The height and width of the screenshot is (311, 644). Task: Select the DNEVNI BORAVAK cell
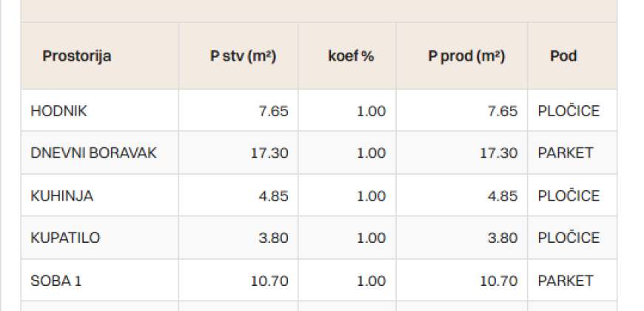coord(94,153)
